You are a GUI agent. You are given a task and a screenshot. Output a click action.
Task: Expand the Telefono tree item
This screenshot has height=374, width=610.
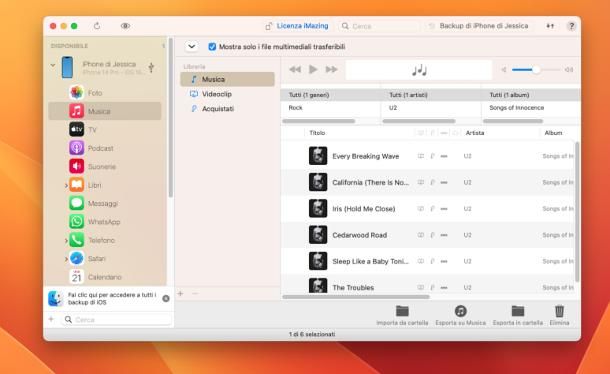click(66, 241)
